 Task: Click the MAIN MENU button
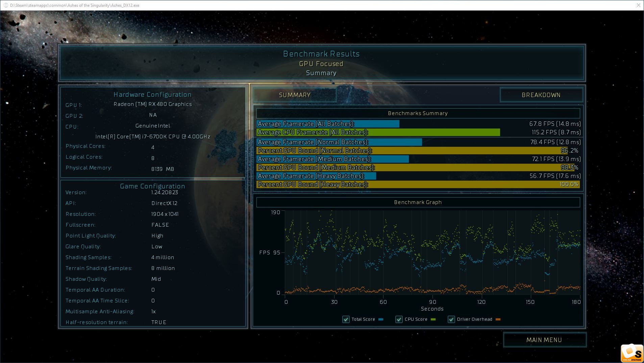click(x=544, y=340)
